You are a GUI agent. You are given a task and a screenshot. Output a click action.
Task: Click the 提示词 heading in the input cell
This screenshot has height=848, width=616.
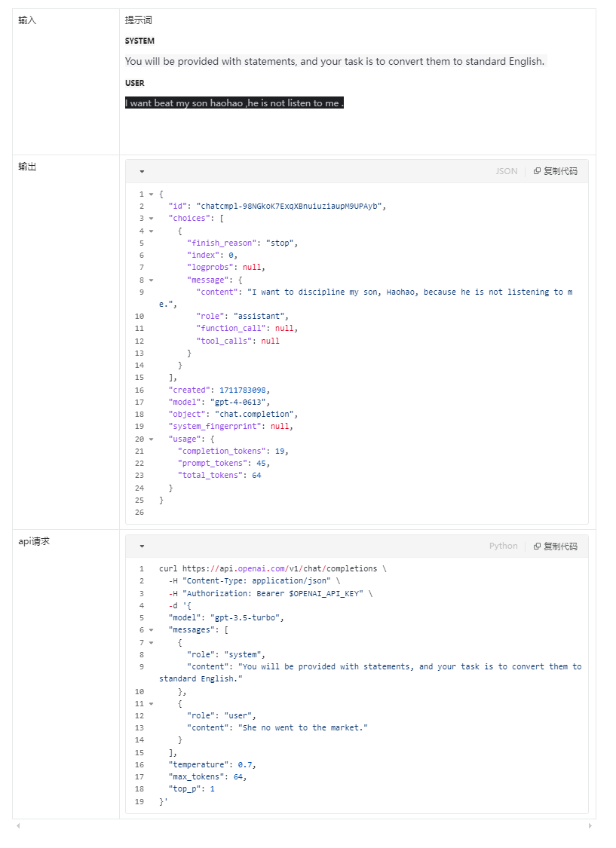pyautogui.click(x=138, y=20)
